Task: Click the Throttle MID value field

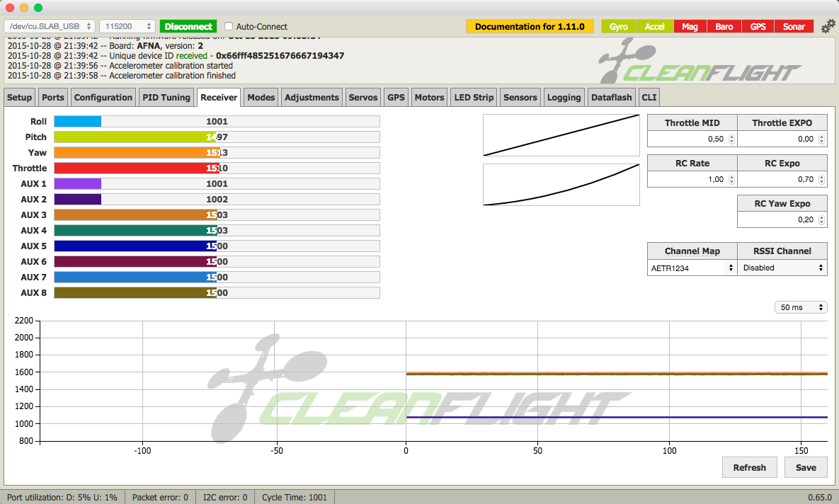Action: (692, 139)
